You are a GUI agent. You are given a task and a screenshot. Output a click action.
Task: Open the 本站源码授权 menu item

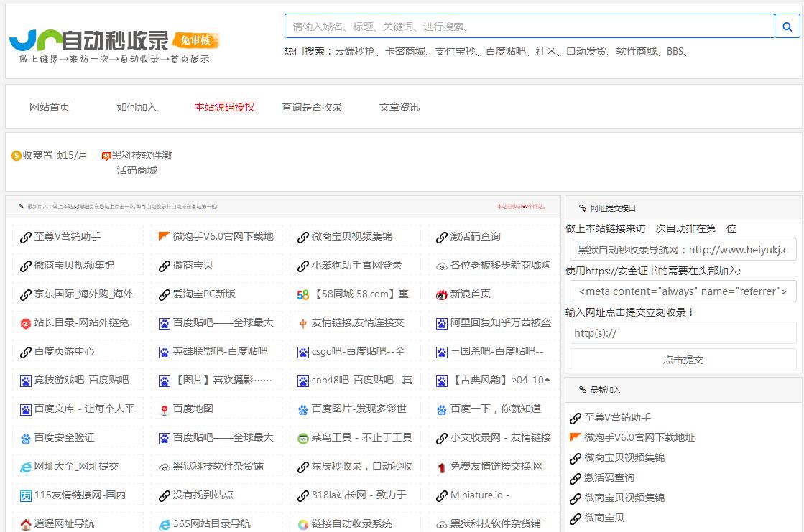point(224,107)
